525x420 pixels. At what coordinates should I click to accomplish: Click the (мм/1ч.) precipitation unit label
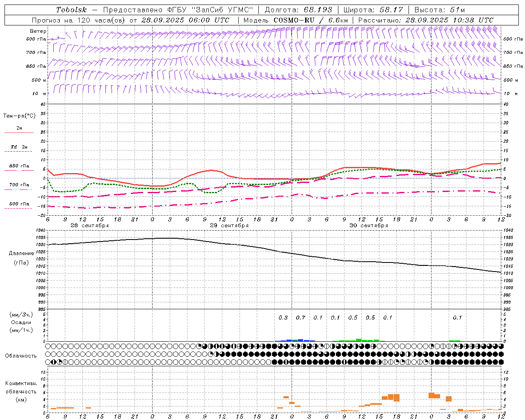pyautogui.click(x=21, y=330)
